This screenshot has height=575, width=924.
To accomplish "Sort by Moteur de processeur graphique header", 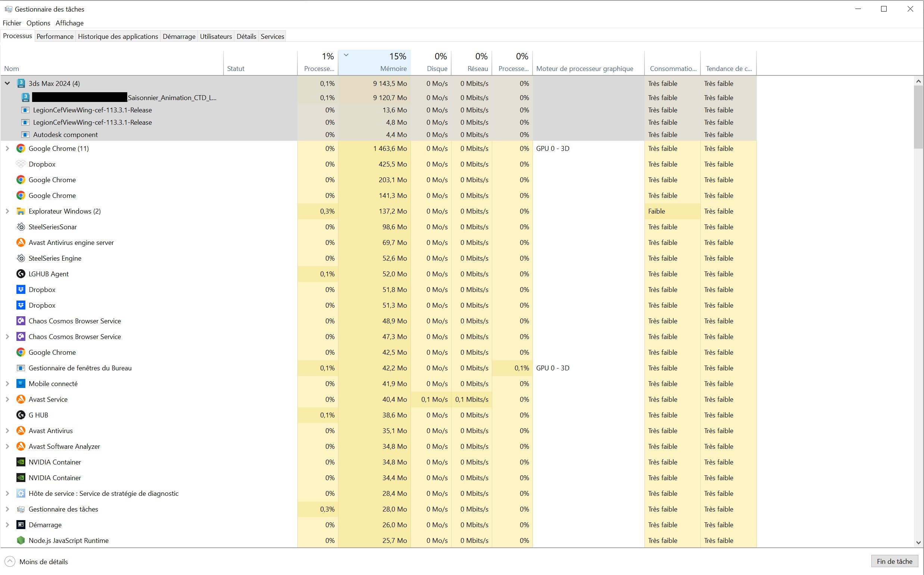I will point(589,62).
